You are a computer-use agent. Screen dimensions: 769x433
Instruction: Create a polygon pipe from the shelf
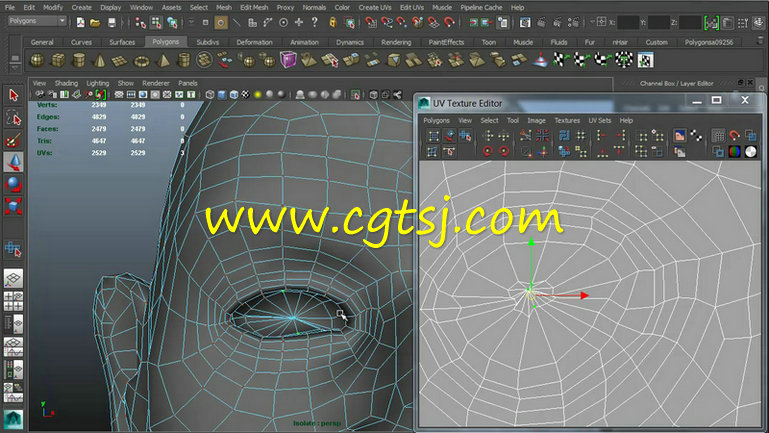tap(183, 61)
